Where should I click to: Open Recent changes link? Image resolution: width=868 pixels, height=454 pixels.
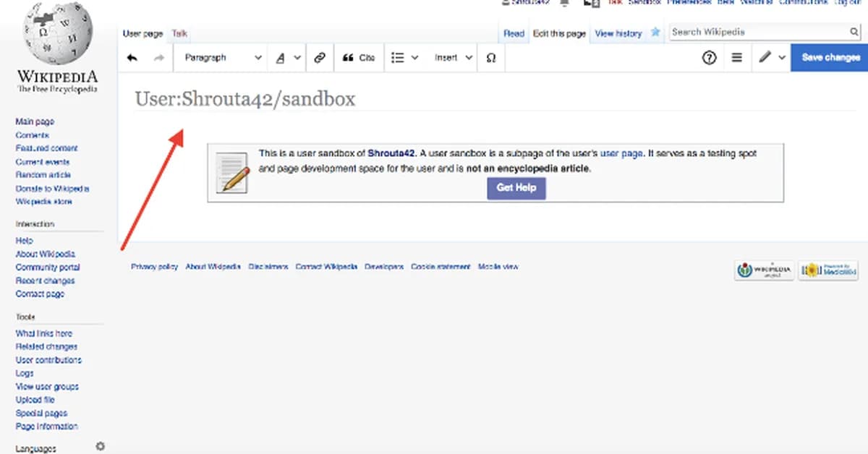(45, 280)
